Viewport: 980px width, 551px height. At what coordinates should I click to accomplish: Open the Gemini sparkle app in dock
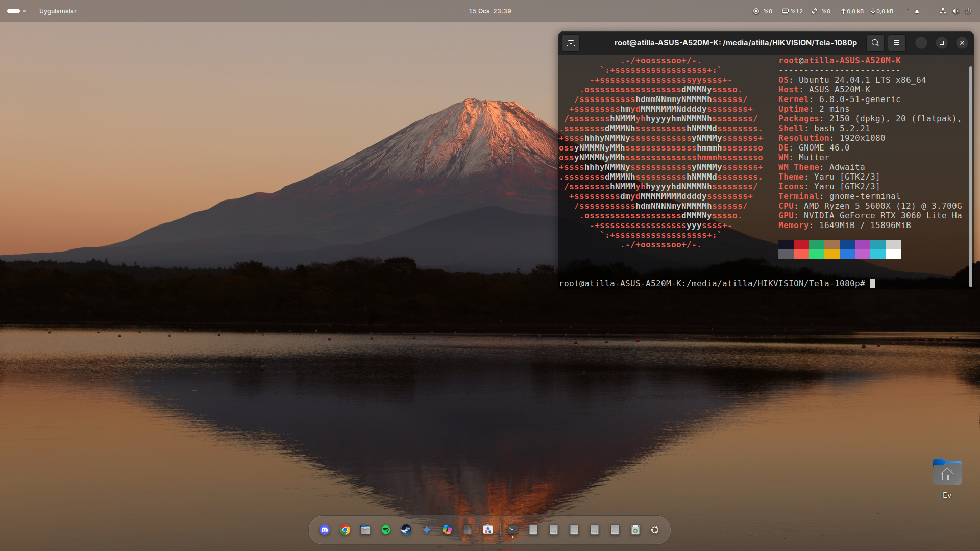coord(427,530)
